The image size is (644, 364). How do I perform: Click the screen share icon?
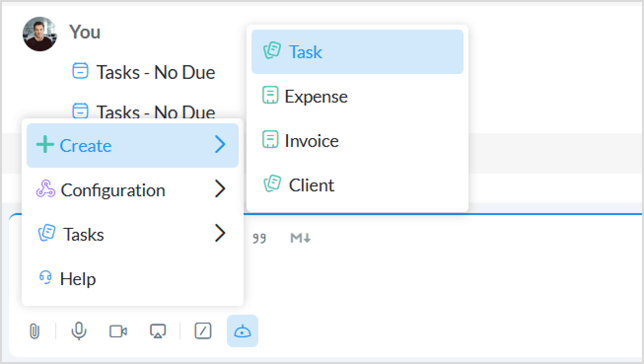click(158, 331)
